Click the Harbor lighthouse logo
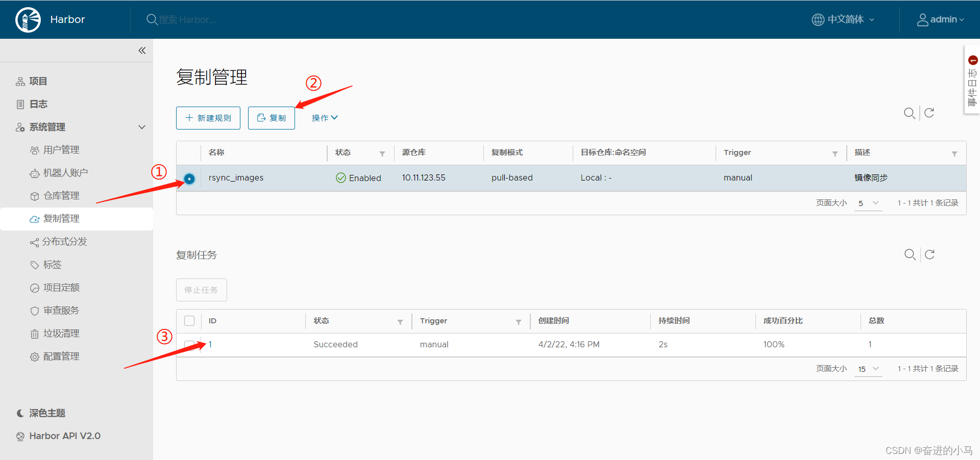 (28, 20)
